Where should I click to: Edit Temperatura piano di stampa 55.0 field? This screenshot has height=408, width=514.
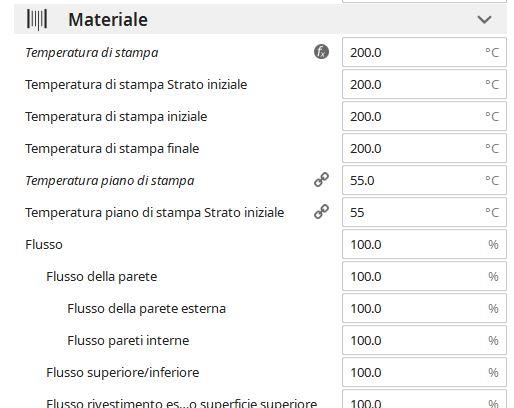click(x=424, y=180)
